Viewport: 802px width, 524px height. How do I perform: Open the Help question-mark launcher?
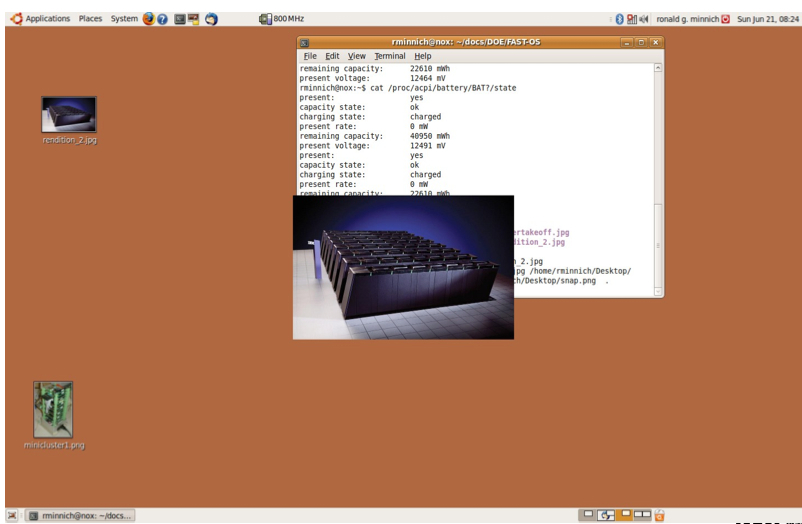163,19
